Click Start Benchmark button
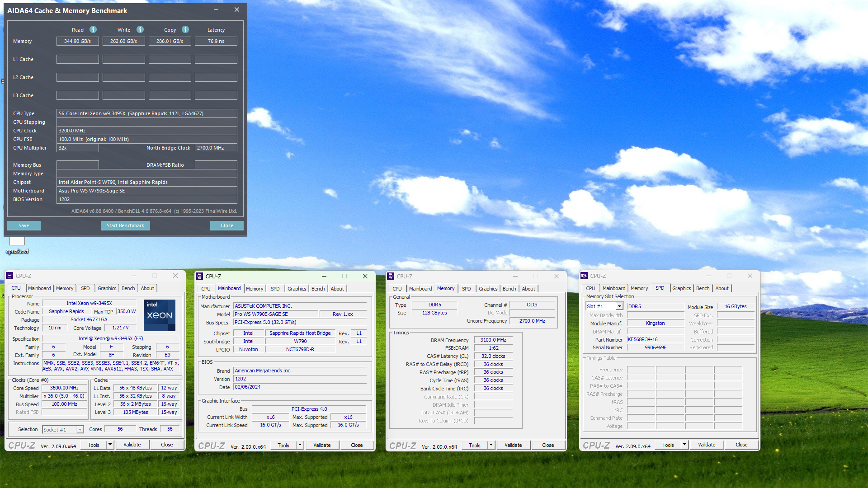This screenshot has height=488, width=868. click(125, 225)
